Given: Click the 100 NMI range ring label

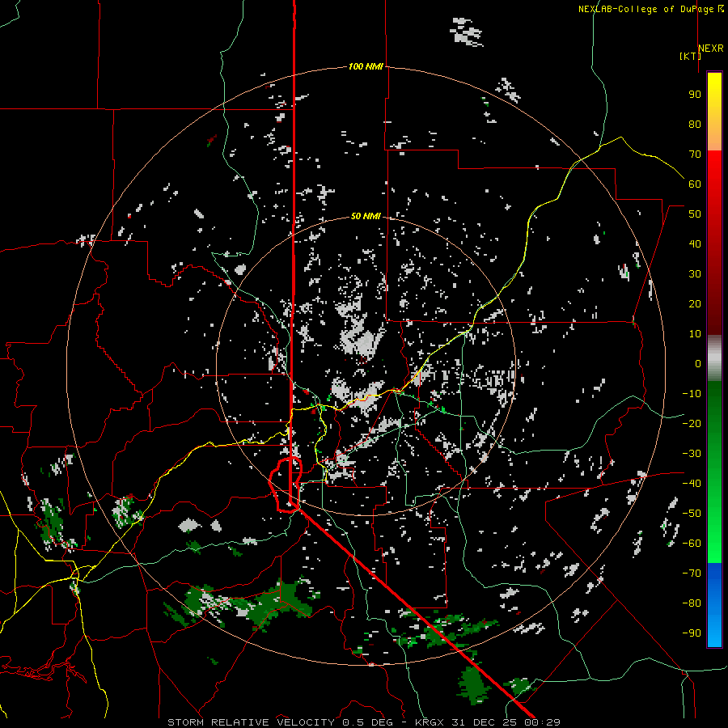Looking at the screenshot, I should click(x=366, y=66).
